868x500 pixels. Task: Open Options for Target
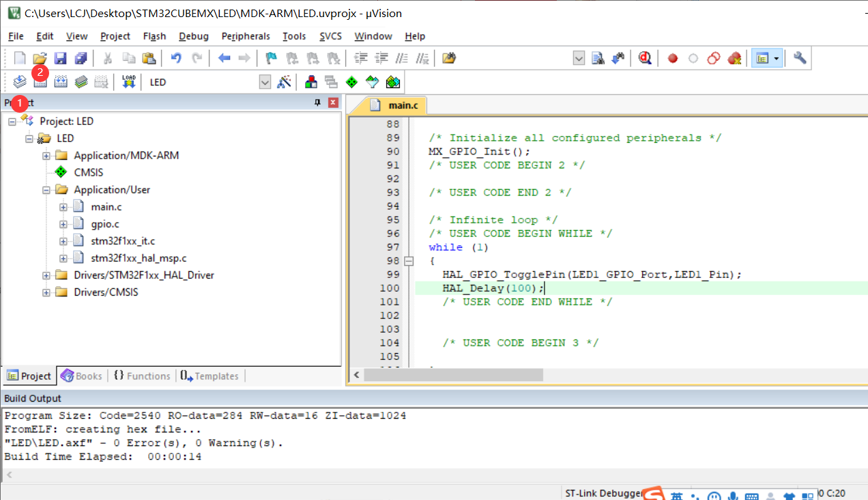[285, 82]
